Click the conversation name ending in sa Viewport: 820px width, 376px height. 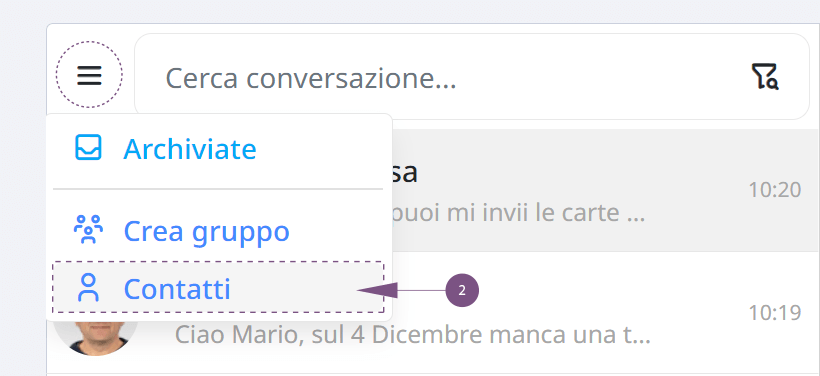click(x=405, y=173)
